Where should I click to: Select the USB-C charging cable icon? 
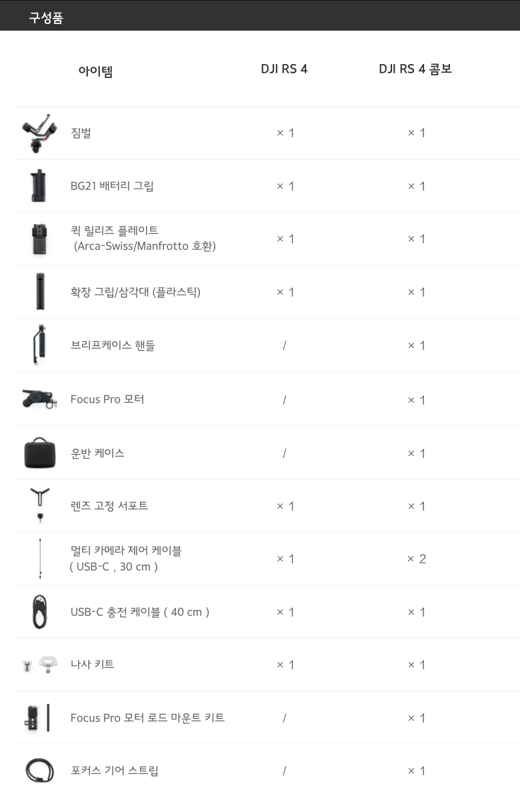pos(40,612)
